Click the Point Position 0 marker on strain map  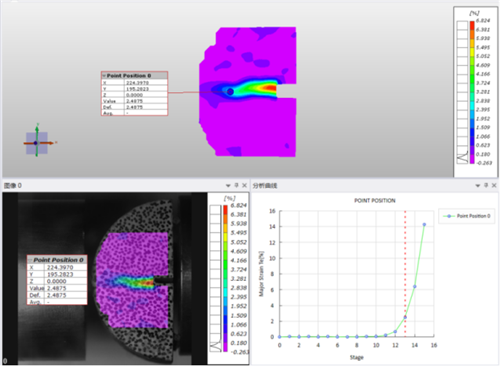(230, 92)
